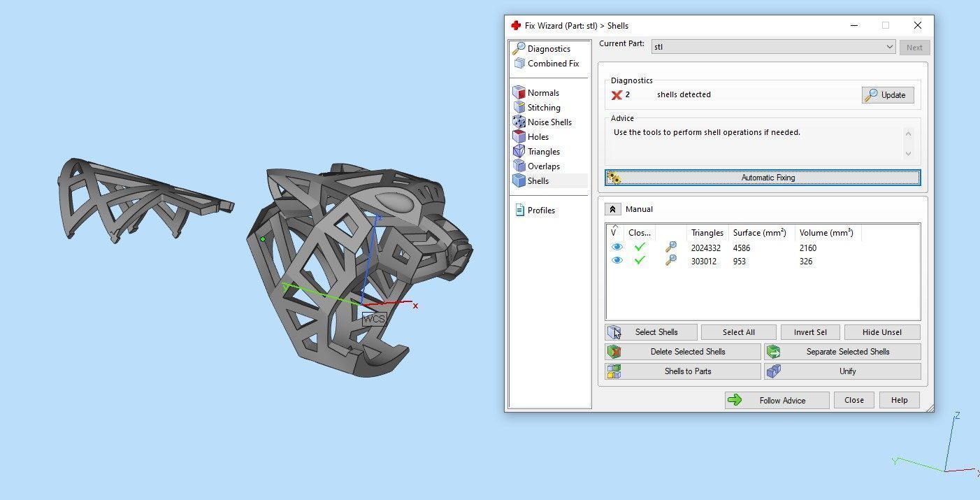The image size is (980, 500).
Task: Click the Holes cube icon
Action: pos(519,137)
